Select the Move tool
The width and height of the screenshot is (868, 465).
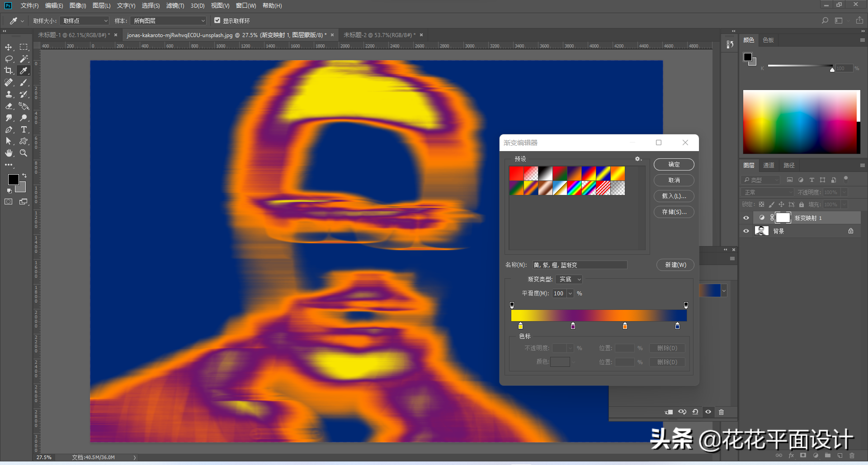(x=9, y=47)
